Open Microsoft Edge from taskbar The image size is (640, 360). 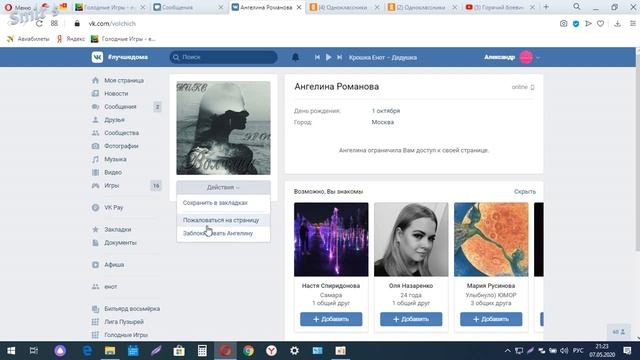tap(87, 351)
